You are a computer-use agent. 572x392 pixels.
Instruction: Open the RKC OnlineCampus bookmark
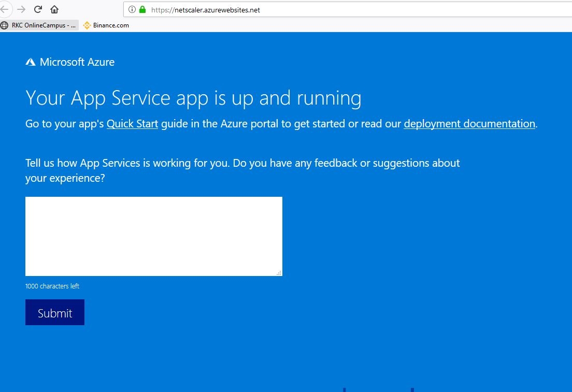(39, 25)
